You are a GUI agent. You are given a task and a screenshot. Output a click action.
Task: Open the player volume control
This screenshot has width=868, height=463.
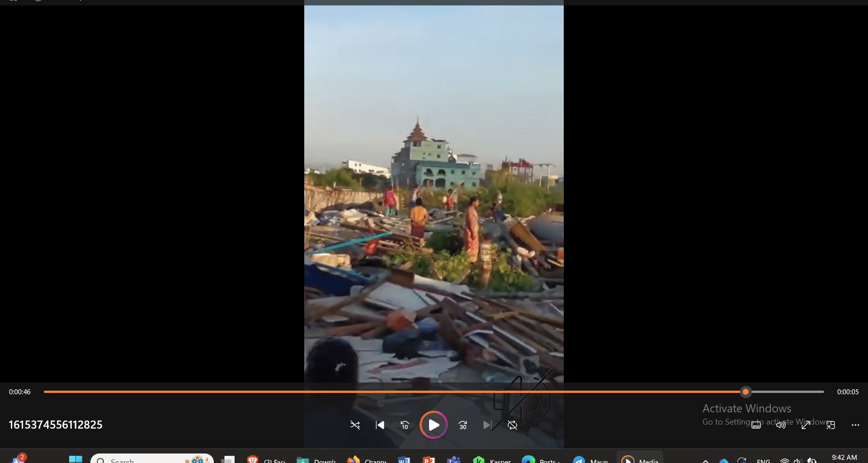click(x=781, y=425)
